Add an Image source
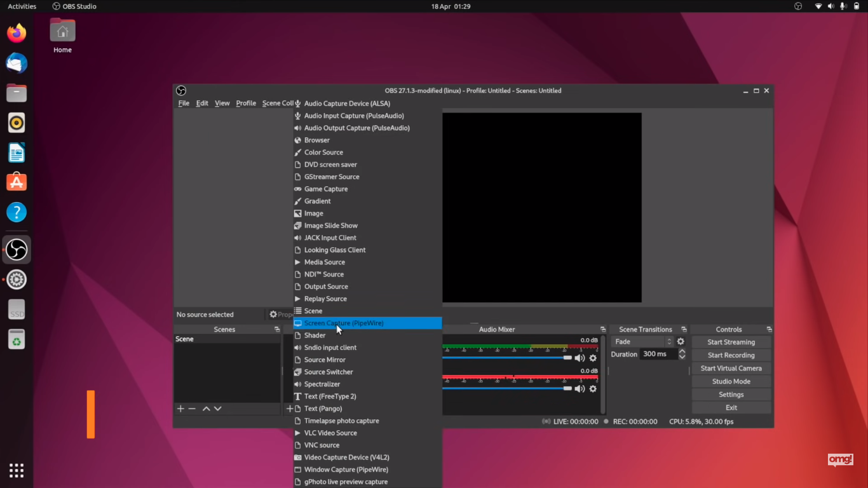This screenshot has height=488, width=868. 367,213
